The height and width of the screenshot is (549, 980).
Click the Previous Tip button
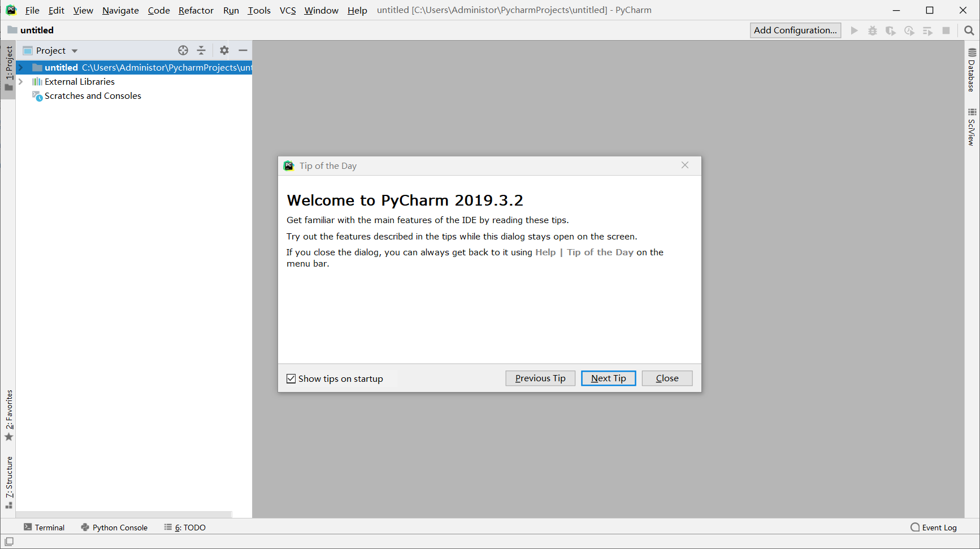click(x=540, y=378)
